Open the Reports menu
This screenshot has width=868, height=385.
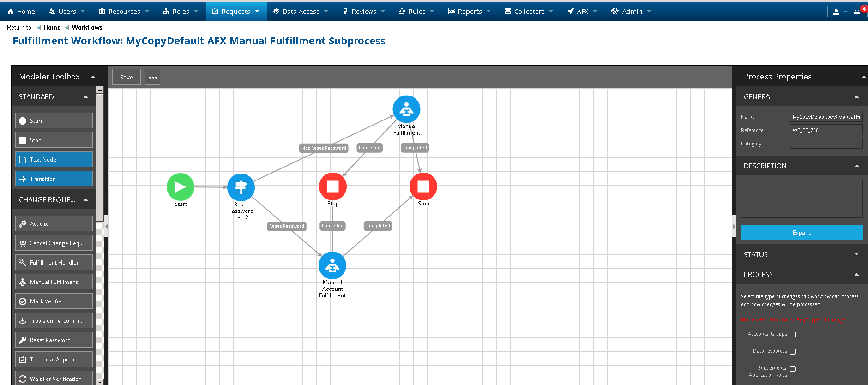pos(469,11)
